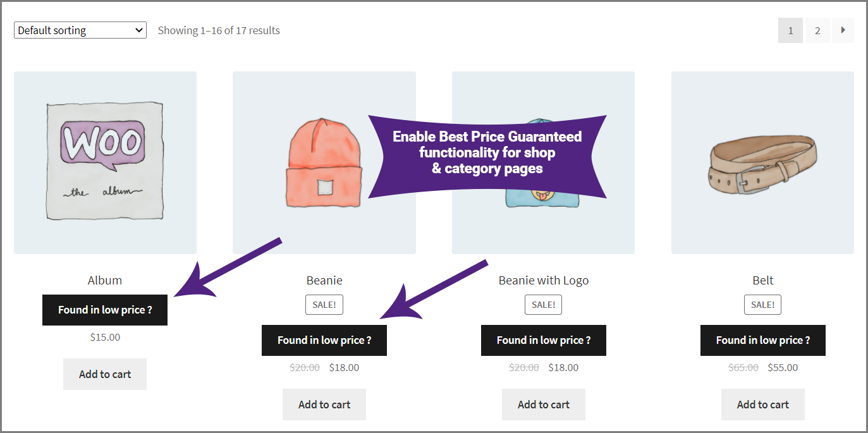Select current page 1 in pagination
Screen dimensions: 868x433
pos(790,30)
